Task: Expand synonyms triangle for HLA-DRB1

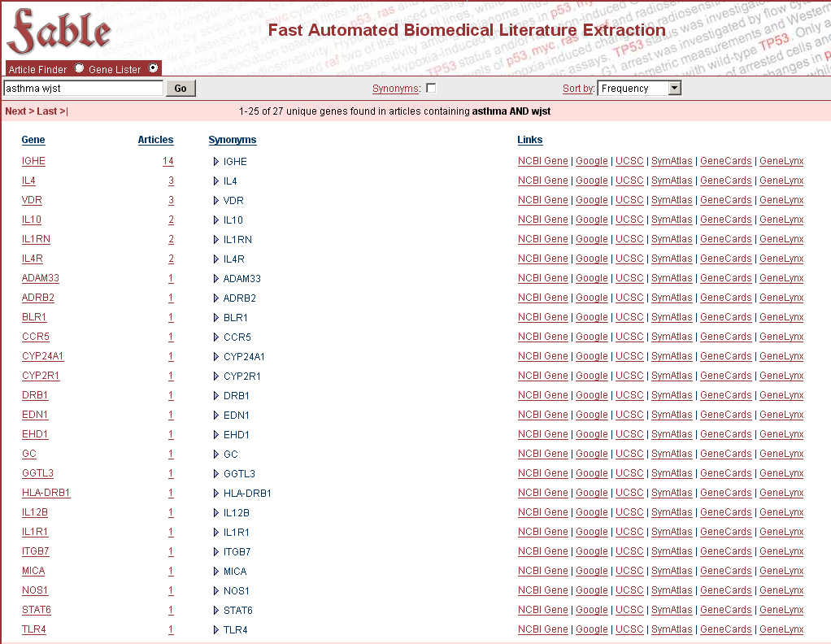Action: point(216,494)
